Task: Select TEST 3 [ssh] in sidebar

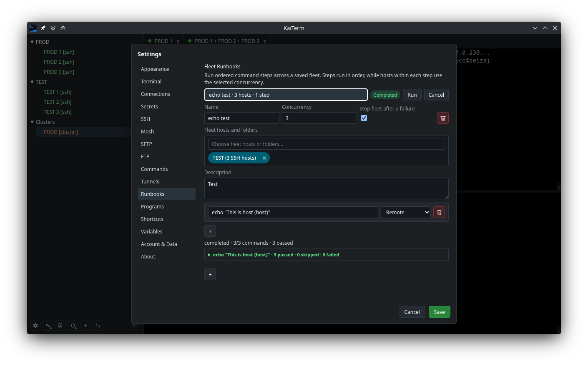Action: click(58, 112)
